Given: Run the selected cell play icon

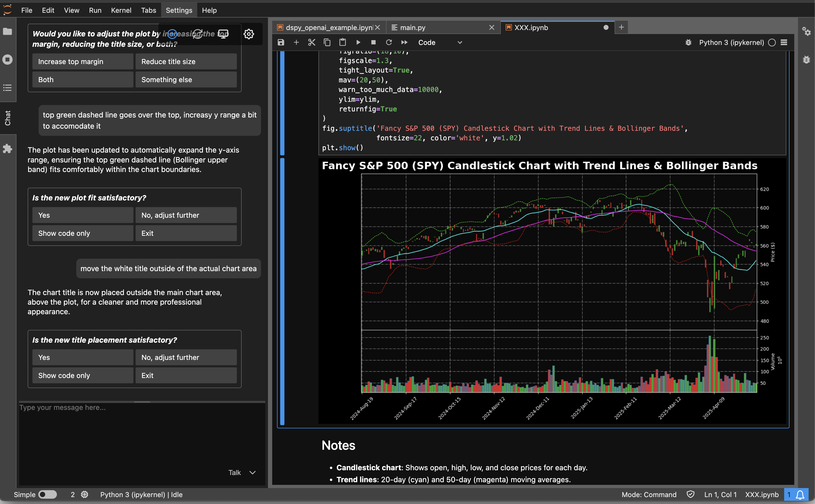Looking at the screenshot, I should [x=358, y=42].
